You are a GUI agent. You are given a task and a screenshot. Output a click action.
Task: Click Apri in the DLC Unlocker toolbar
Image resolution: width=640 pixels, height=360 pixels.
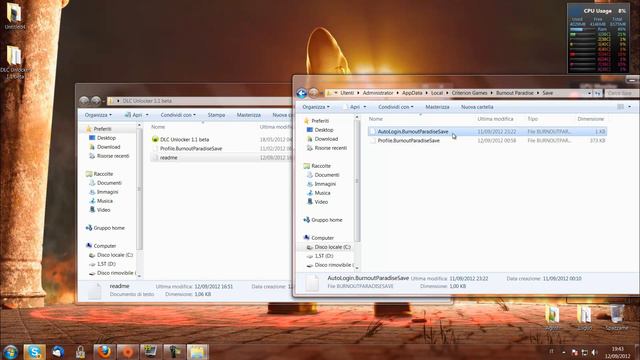(x=134, y=115)
